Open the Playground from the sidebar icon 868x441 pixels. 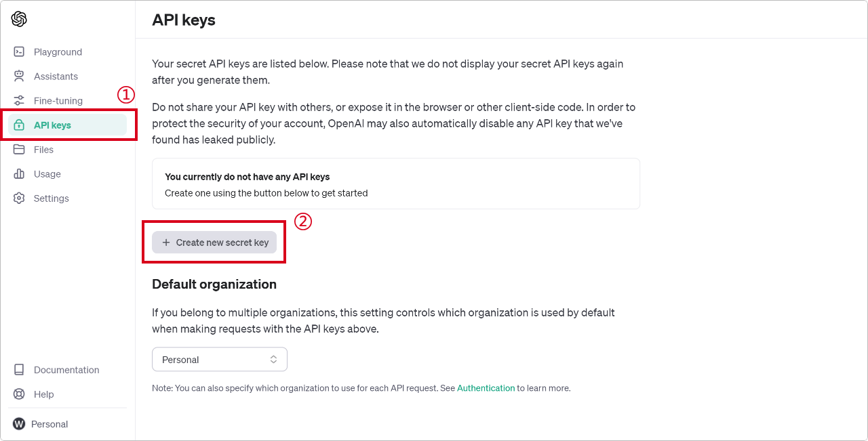pyautogui.click(x=19, y=51)
